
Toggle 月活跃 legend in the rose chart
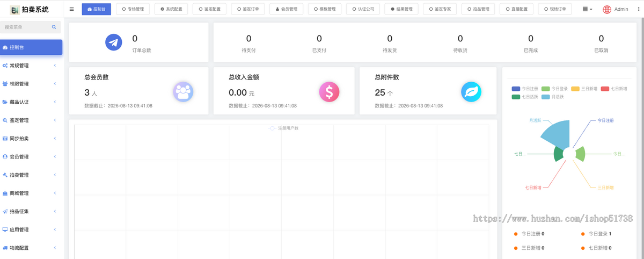coord(553,97)
